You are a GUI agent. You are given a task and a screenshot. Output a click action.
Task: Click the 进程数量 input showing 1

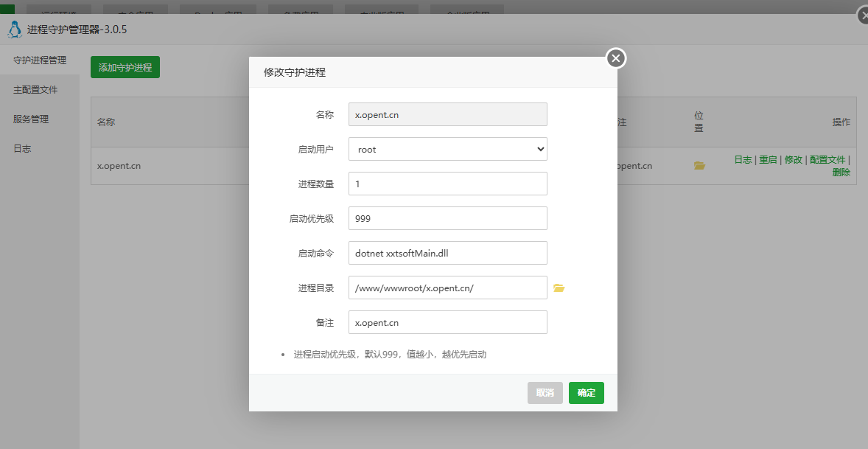[x=447, y=184]
